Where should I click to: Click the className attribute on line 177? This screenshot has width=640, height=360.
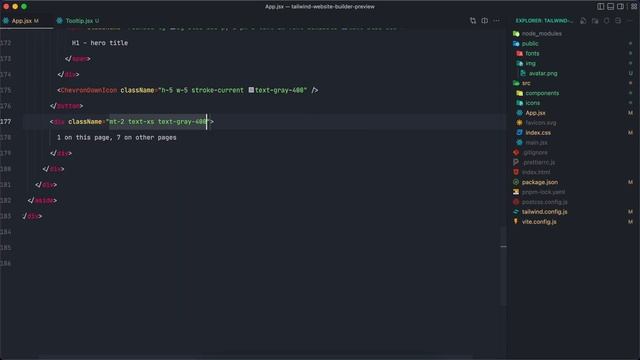(x=85, y=122)
